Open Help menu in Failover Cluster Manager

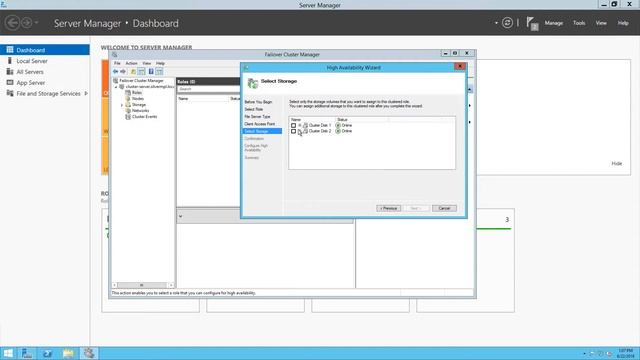160,63
